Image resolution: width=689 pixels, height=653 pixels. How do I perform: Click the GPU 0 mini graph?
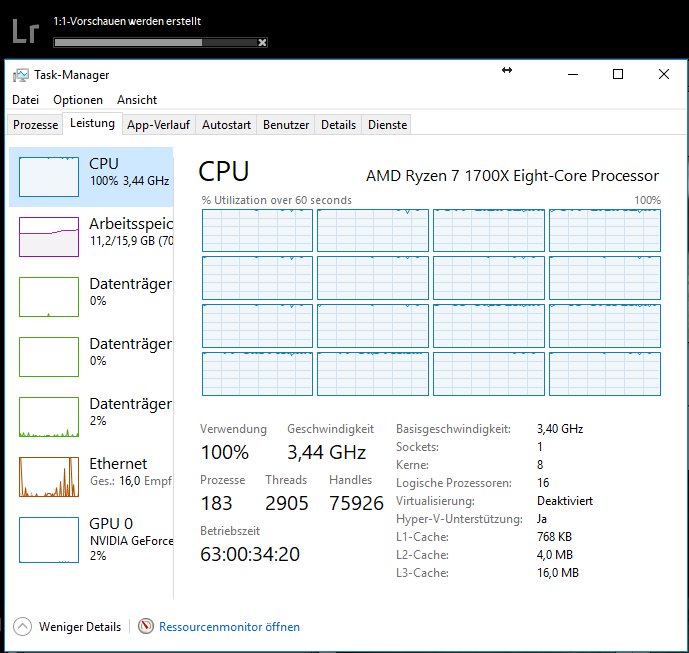pos(49,540)
